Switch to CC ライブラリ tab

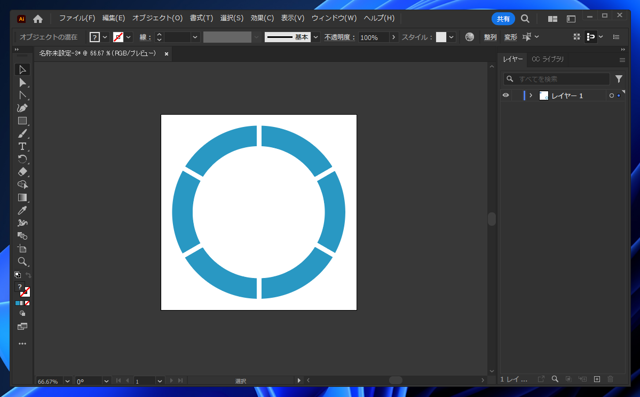tap(548, 59)
